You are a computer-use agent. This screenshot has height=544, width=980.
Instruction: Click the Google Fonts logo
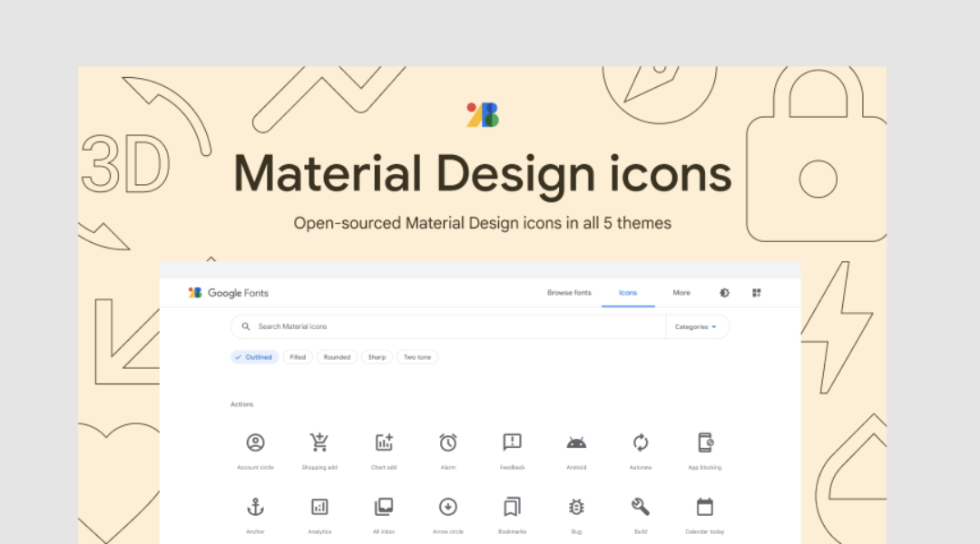tap(228, 293)
